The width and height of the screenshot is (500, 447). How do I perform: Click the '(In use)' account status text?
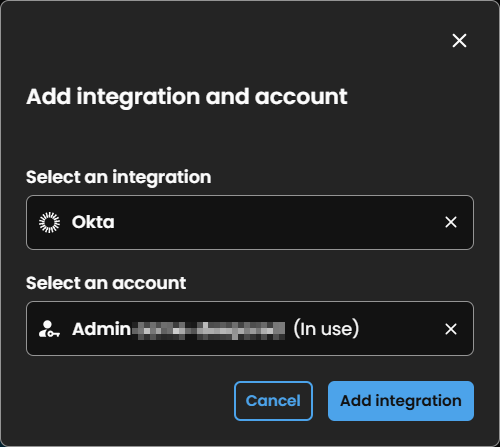pyautogui.click(x=326, y=329)
